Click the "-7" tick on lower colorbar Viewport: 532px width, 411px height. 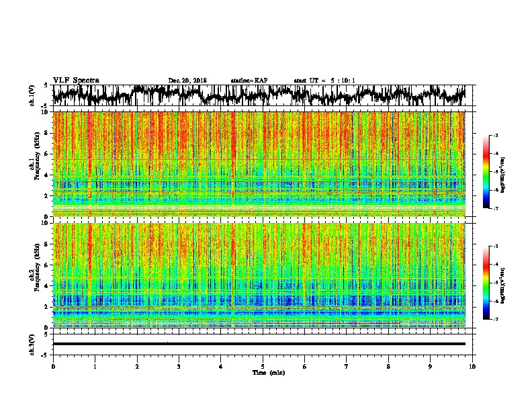coord(496,319)
